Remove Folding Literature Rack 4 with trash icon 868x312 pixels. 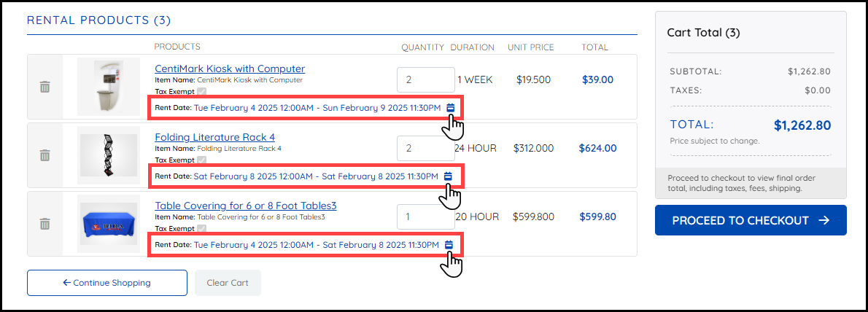tap(45, 155)
